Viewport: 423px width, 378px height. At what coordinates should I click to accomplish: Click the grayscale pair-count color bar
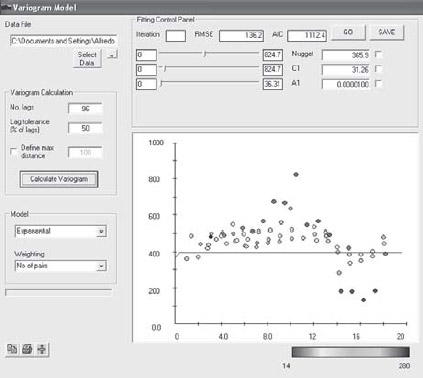pyautogui.click(x=351, y=352)
